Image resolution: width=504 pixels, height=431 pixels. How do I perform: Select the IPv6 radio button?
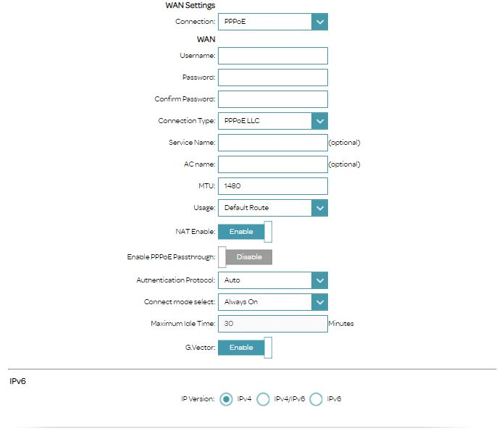pyautogui.click(x=316, y=399)
